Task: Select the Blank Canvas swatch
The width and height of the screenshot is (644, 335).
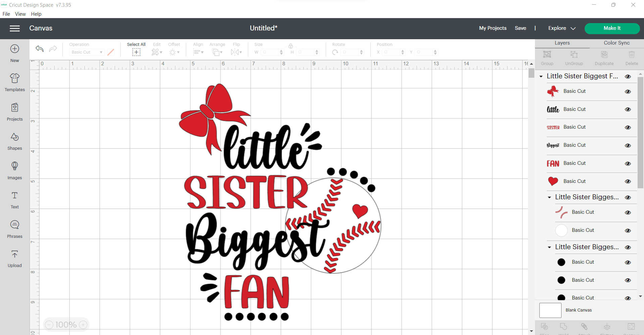Action: (550, 310)
